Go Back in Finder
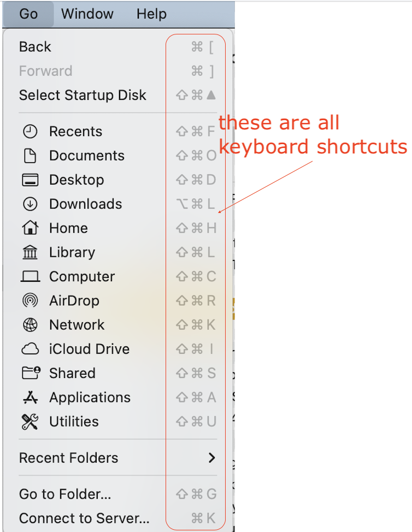Image resolution: width=412 pixels, height=532 pixels. point(35,47)
